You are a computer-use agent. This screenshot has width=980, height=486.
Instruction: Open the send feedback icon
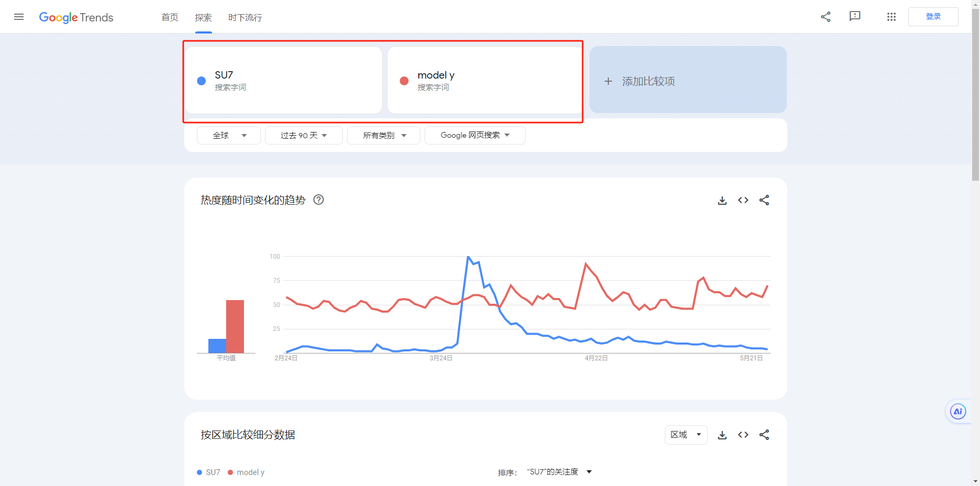tap(855, 17)
